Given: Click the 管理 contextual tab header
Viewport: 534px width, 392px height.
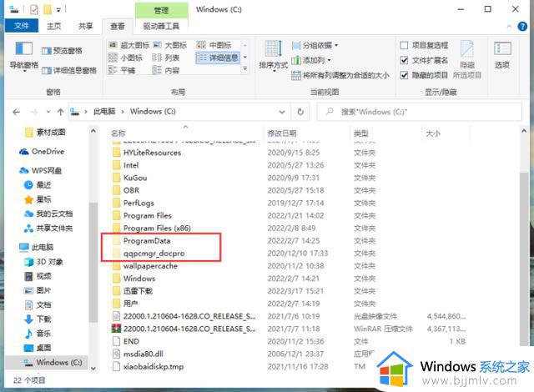Looking at the screenshot, I should click(161, 10).
